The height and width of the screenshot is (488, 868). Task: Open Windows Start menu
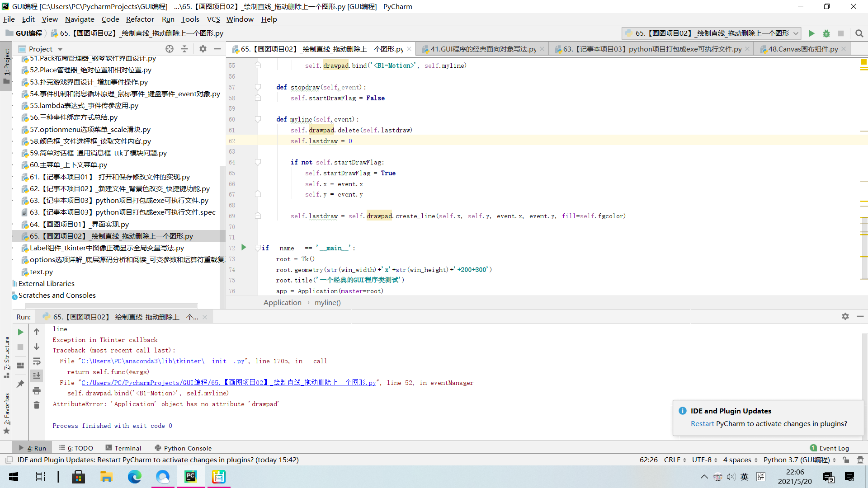pyautogui.click(x=14, y=477)
